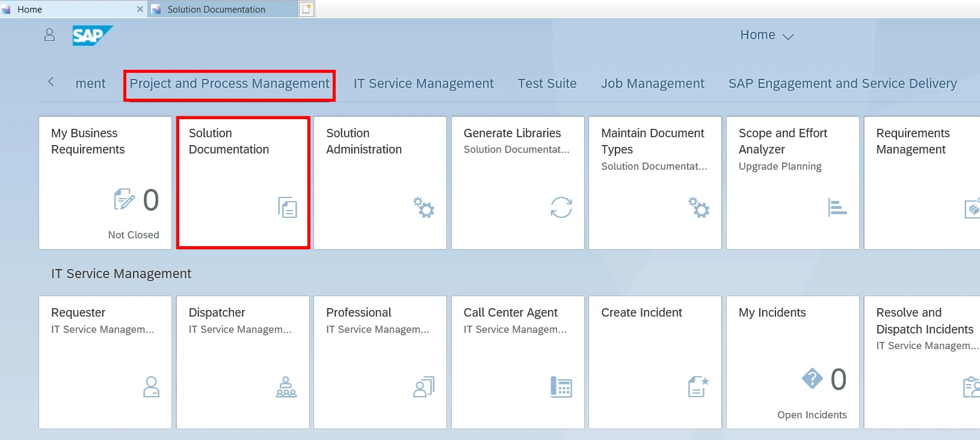The width and height of the screenshot is (980, 440).
Task: Expand the Home dropdown arrow
Action: 788,36
